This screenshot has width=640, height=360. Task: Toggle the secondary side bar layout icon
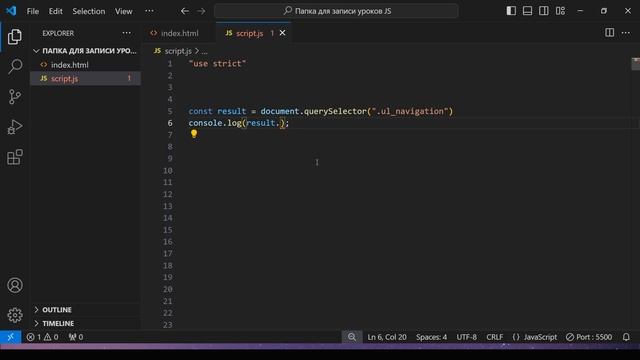544,11
